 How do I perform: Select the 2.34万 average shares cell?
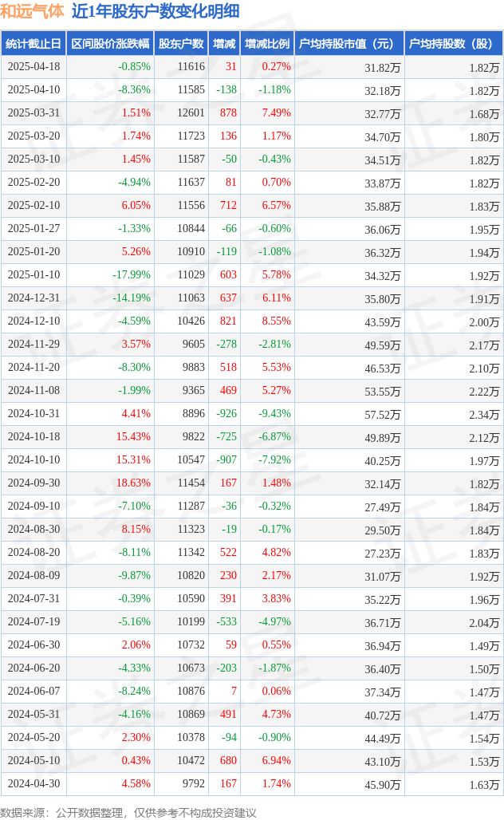coord(484,414)
